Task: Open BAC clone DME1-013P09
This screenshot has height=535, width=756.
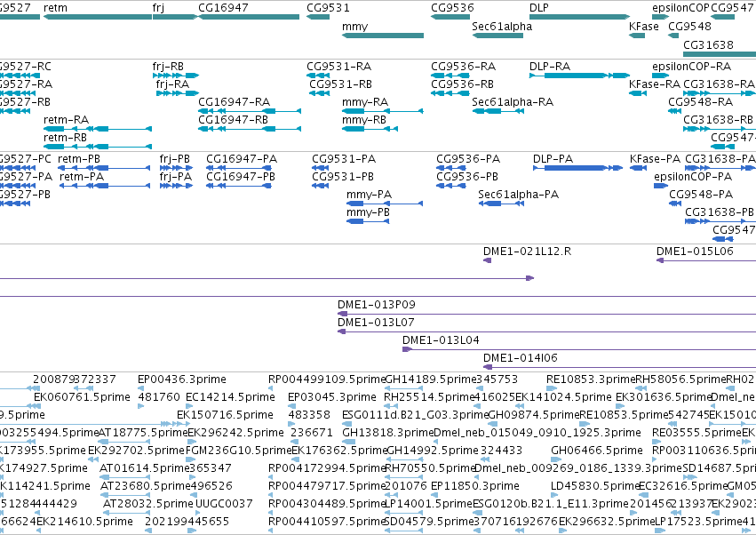Action: [x=546, y=314]
